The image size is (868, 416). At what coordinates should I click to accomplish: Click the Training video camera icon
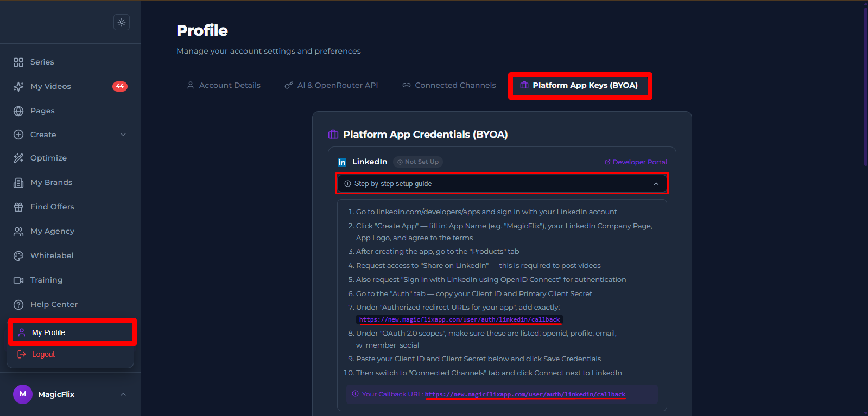(x=18, y=280)
